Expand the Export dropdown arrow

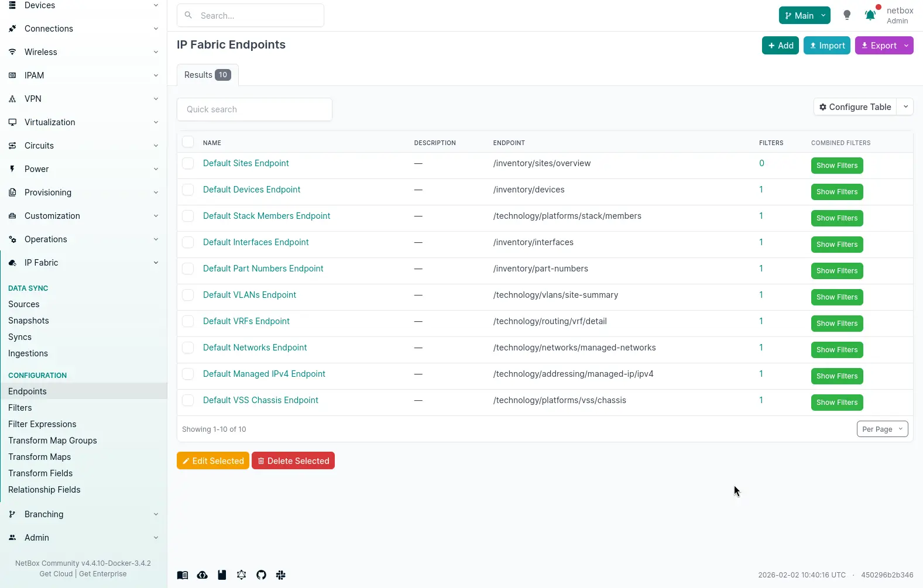pos(906,46)
